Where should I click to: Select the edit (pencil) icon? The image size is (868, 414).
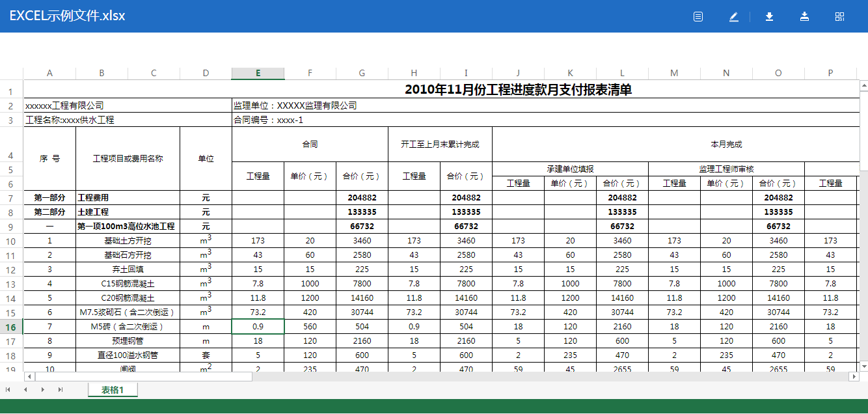coord(733,16)
